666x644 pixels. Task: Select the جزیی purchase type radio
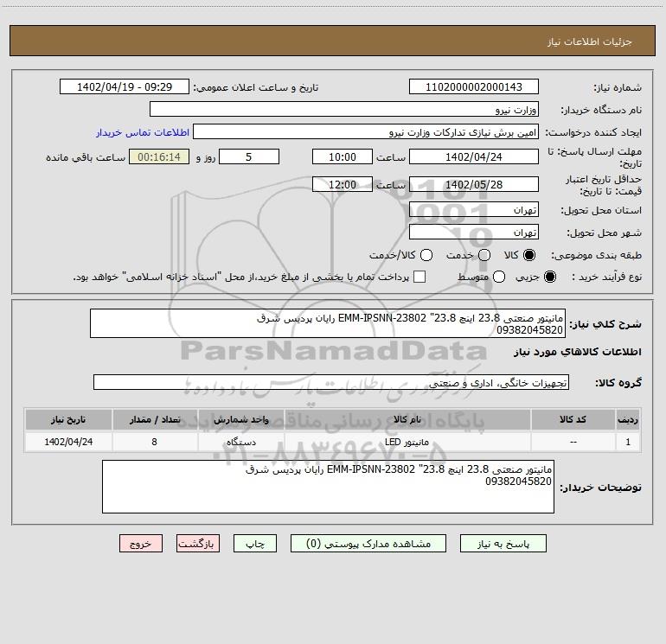click(550, 277)
